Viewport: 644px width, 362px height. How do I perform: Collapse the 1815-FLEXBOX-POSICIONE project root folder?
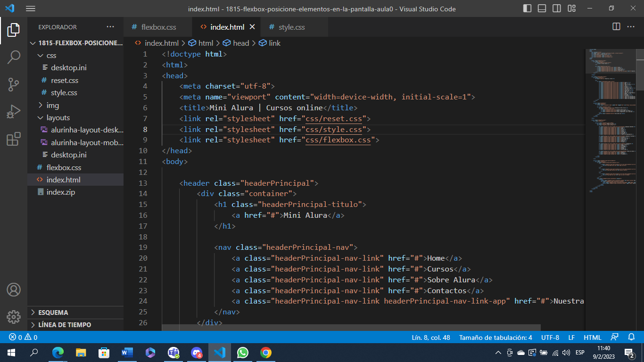pyautogui.click(x=75, y=43)
